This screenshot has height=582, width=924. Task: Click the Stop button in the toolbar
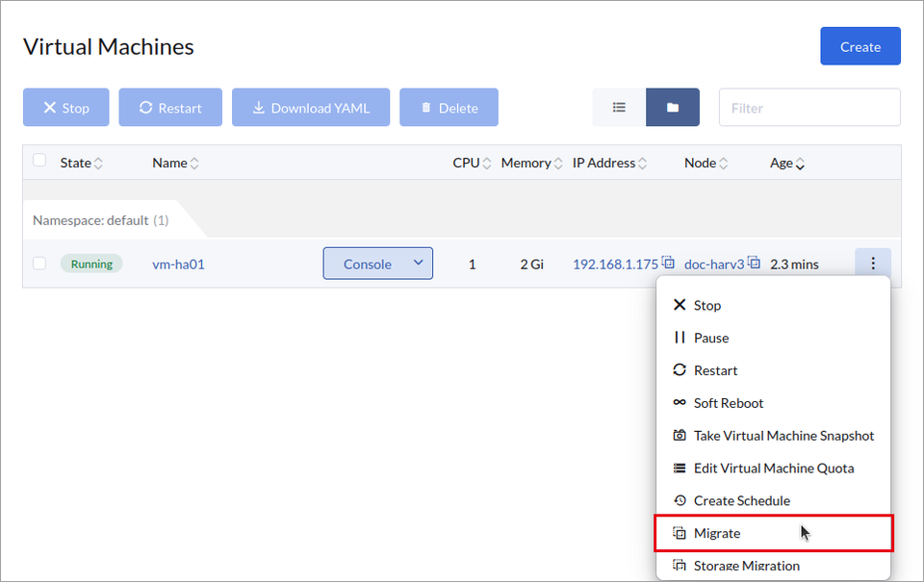coord(66,107)
